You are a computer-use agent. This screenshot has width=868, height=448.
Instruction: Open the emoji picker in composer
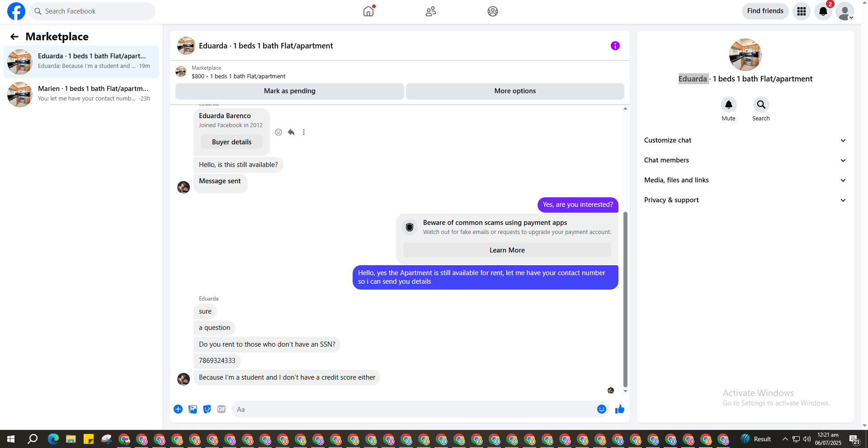tap(602, 409)
